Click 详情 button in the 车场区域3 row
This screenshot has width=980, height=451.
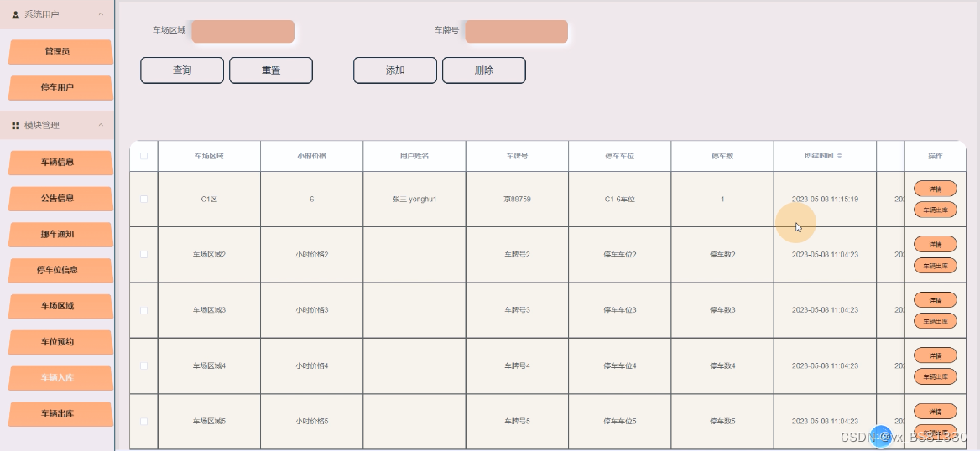935,300
